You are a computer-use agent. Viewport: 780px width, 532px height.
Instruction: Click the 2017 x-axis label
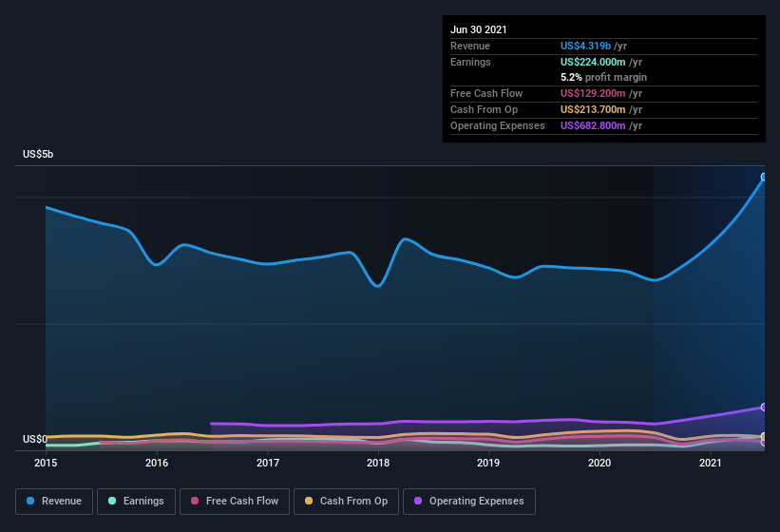coord(268,463)
